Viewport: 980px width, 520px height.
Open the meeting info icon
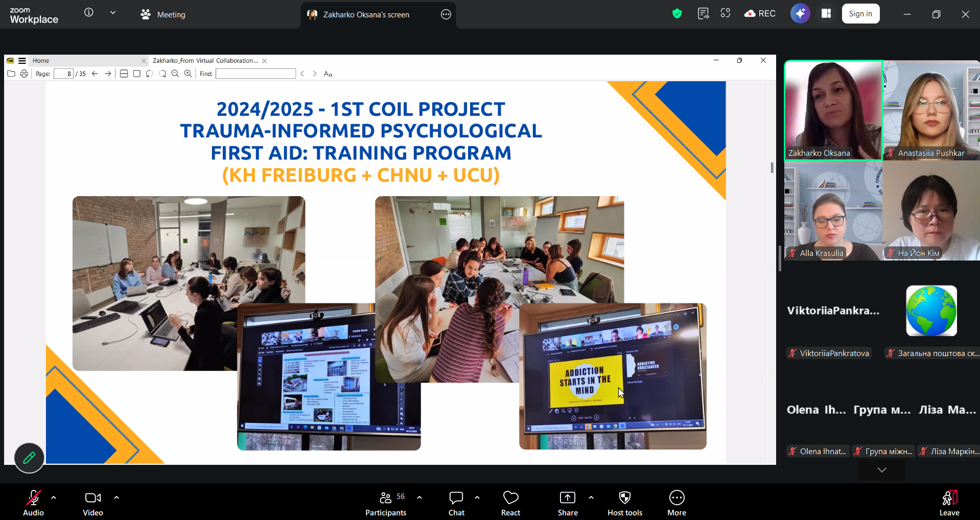coord(89,12)
